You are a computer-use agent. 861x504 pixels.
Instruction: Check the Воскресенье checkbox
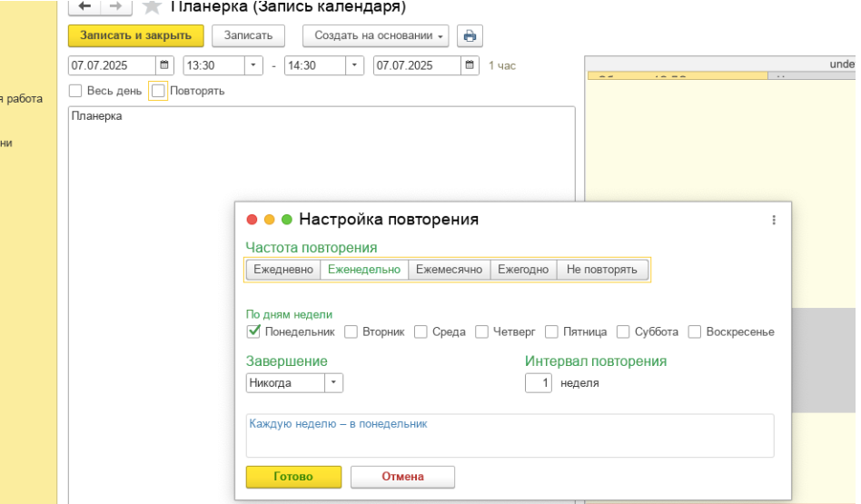pyautogui.click(x=695, y=331)
